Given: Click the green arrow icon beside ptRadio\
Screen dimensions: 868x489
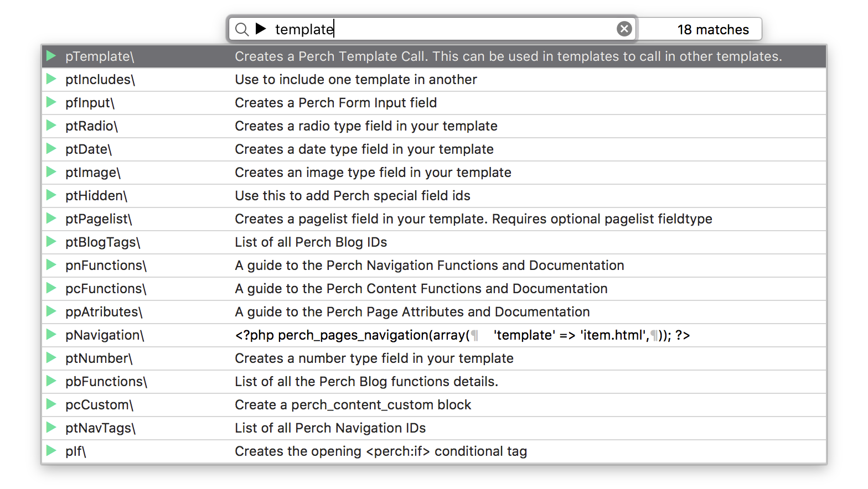Looking at the screenshot, I should pos(51,126).
